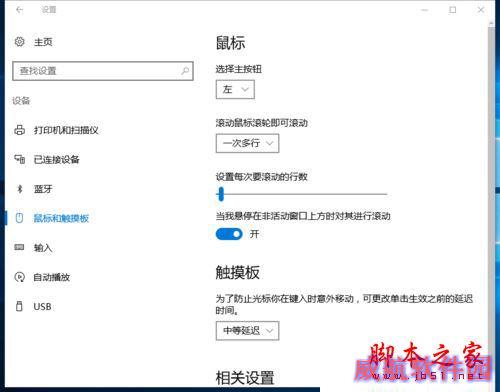The height and width of the screenshot is (392, 500).
Task: Click the 触摸板 heading
Action: (238, 272)
